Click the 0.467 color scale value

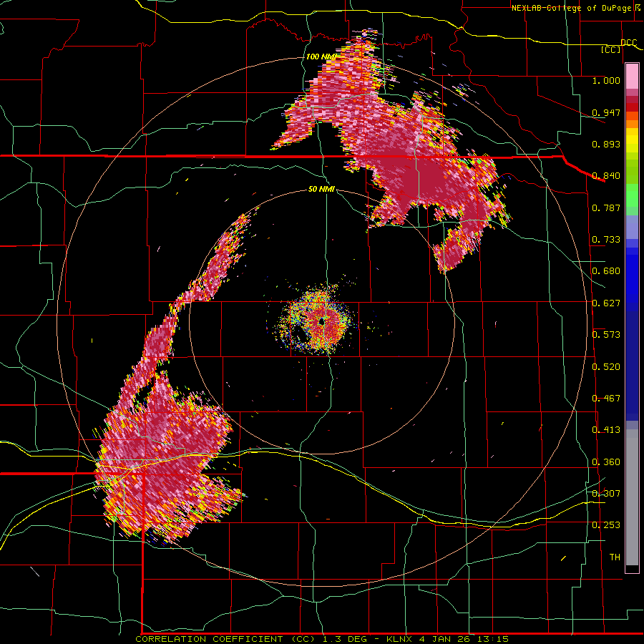point(606,399)
